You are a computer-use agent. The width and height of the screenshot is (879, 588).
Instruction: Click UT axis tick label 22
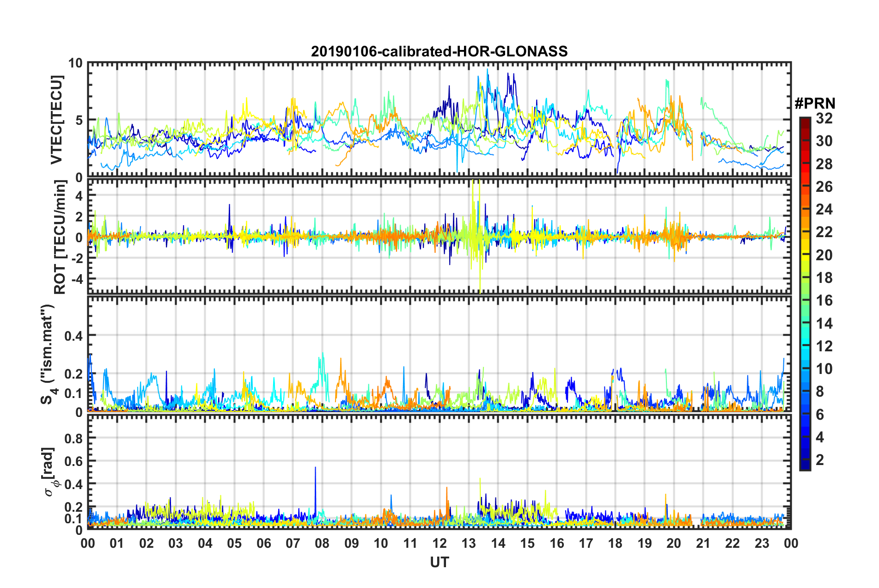732,543
